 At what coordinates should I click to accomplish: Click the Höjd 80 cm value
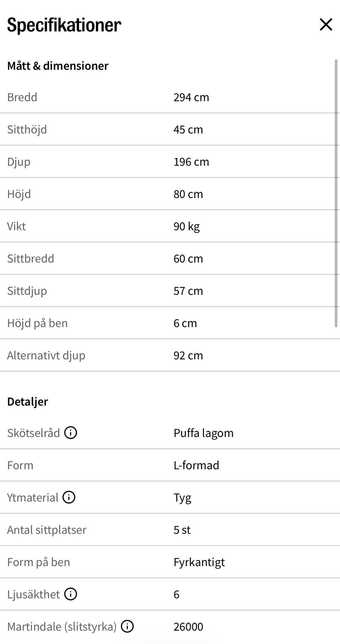(188, 194)
